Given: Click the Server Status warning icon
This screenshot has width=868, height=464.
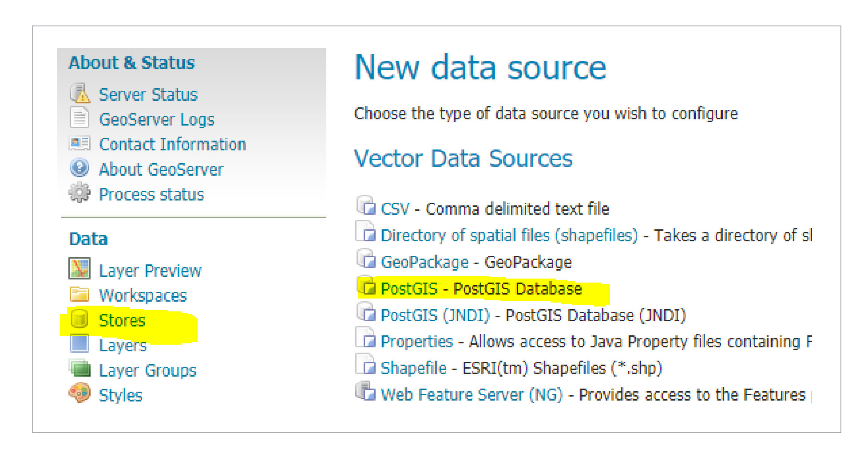Looking at the screenshot, I should tap(80, 93).
